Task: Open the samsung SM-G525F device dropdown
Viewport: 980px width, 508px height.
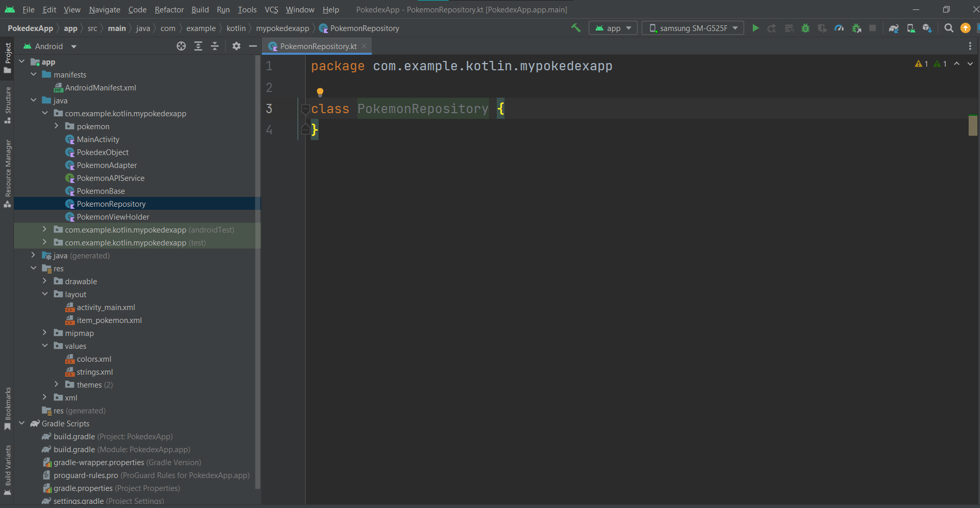Action: click(x=692, y=28)
